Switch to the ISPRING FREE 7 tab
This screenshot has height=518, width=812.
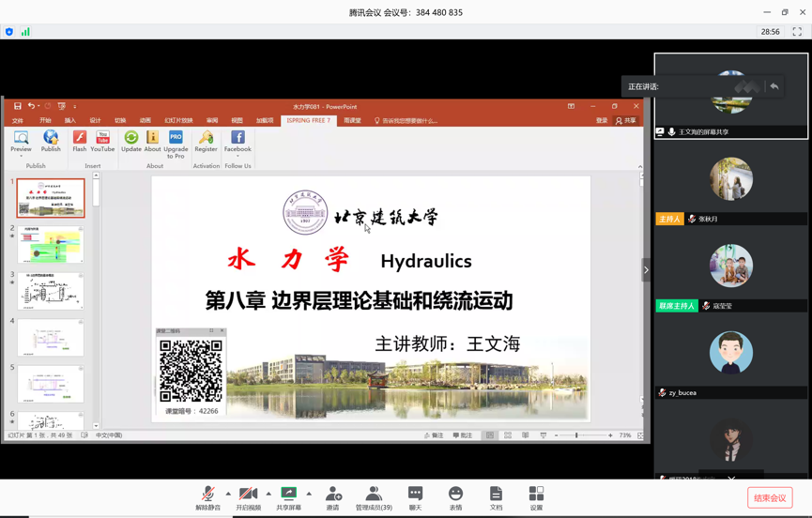click(x=308, y=120)
